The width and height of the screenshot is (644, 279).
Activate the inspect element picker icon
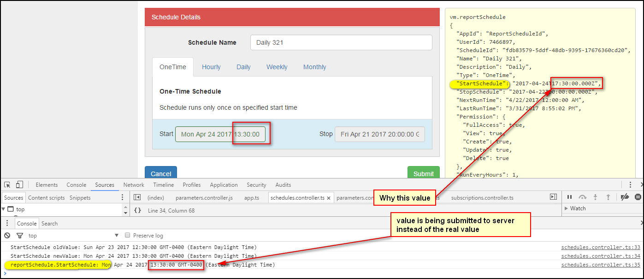coord(7,184)
